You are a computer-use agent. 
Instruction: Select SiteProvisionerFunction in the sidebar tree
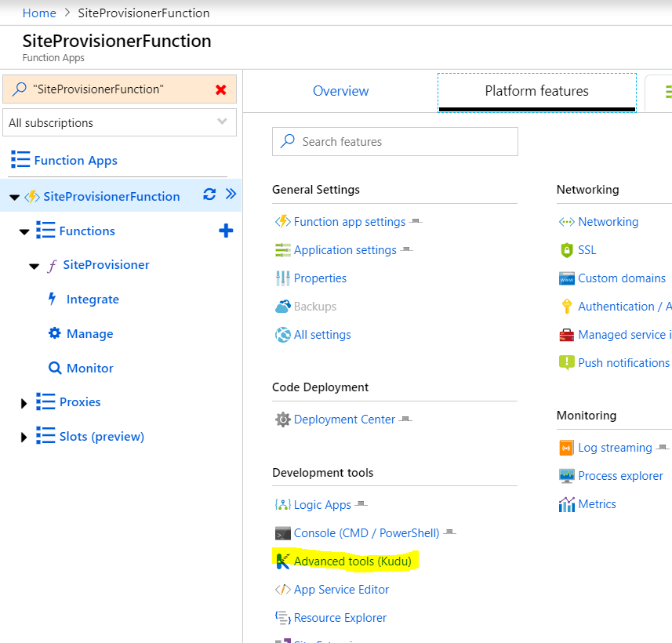pyautogui.click(x=111, y=196)
